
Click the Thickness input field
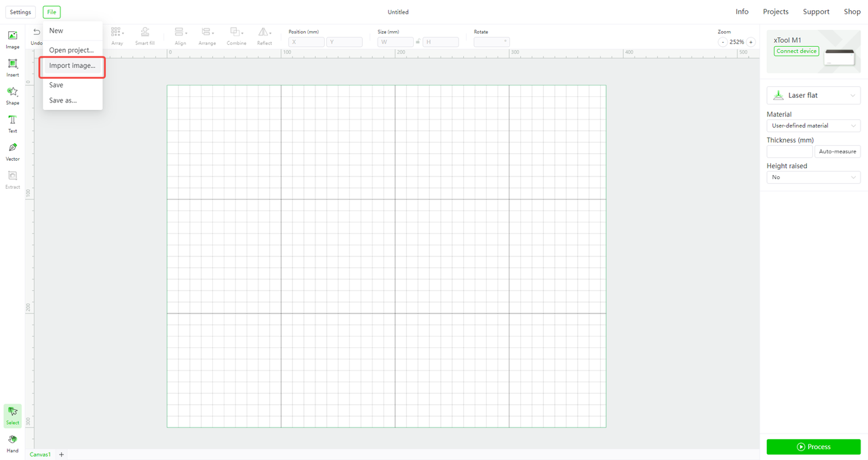pos(789,151)
